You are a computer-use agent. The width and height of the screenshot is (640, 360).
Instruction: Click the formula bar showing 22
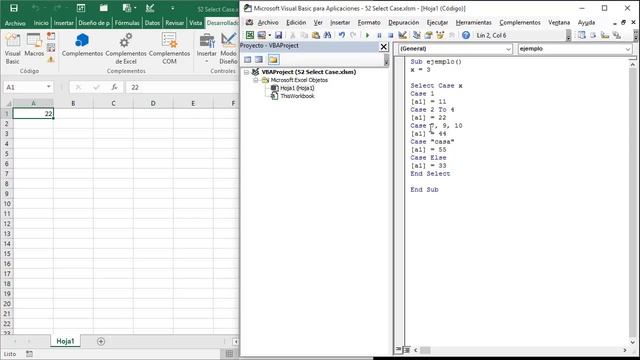182,87
